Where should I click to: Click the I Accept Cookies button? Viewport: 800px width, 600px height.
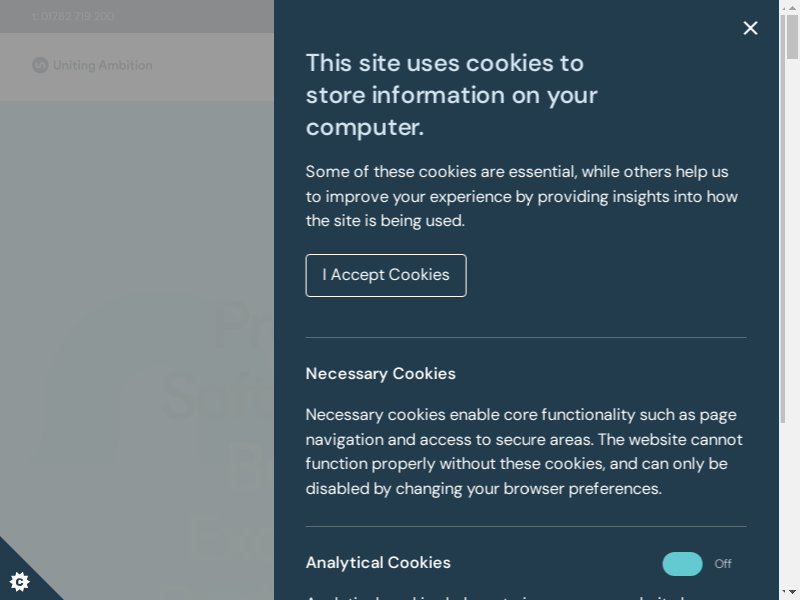386,275
